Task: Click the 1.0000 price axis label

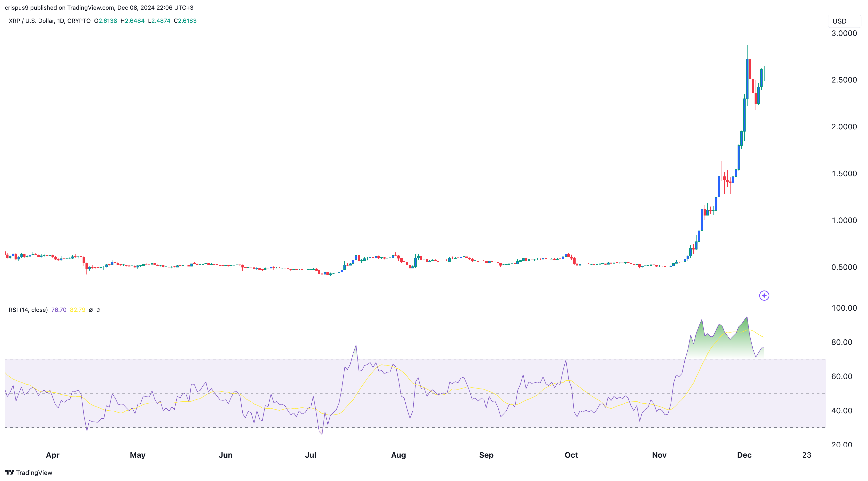Action: 844,220
